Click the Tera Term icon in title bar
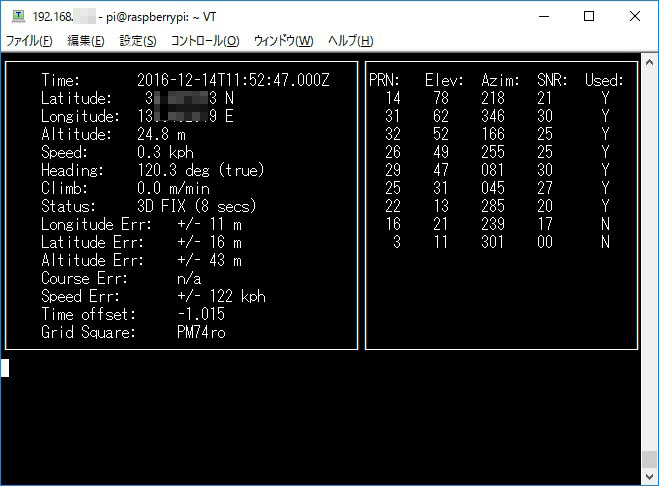This screenshot has width=659, height=486. click(x=18, y=16)
